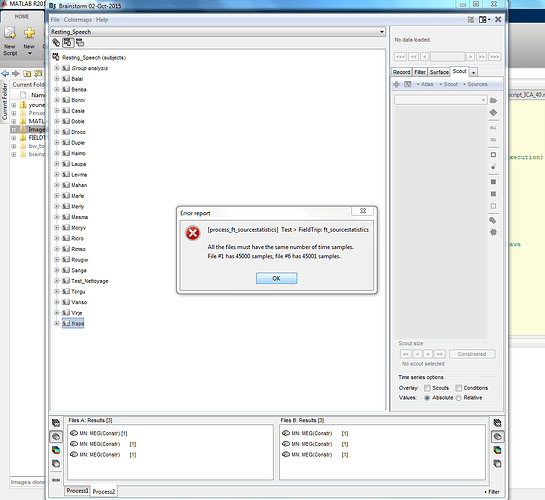Expand the Test_Nettoyage subject node
The height and width of the screenshot is (500, 545).
click(x=57, y=281)
